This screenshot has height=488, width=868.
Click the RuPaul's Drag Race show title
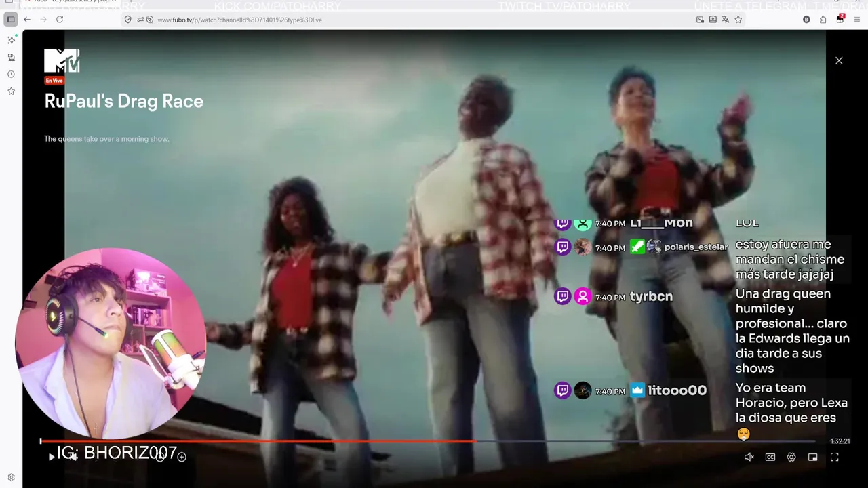click(123, 101)
